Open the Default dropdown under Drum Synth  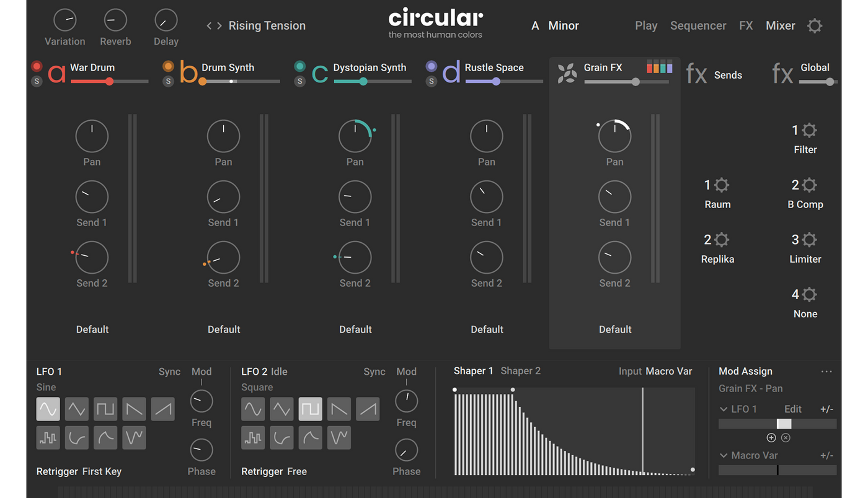click(x=224, y=330)
